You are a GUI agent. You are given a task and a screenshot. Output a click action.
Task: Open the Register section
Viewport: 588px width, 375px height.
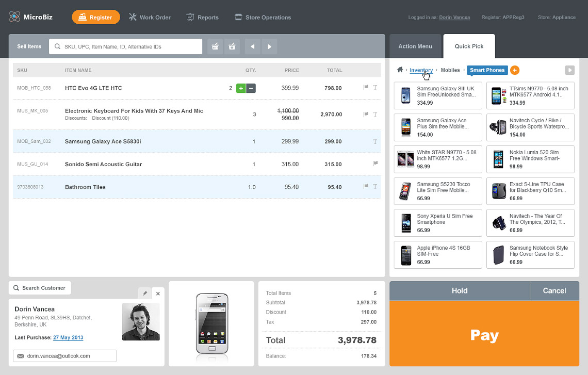(95, 17)
